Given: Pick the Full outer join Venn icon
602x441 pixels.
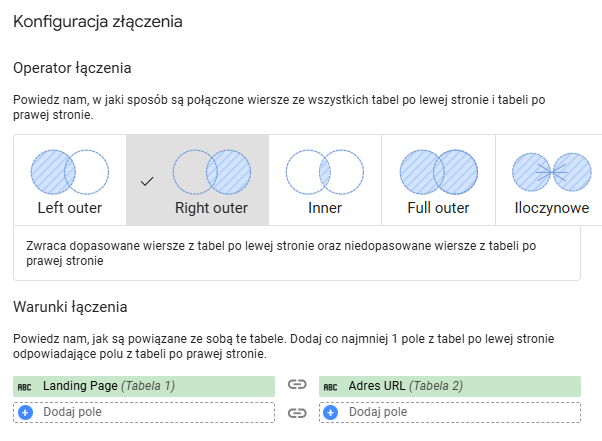Looking at the screenshot, I should coord(438,171).
